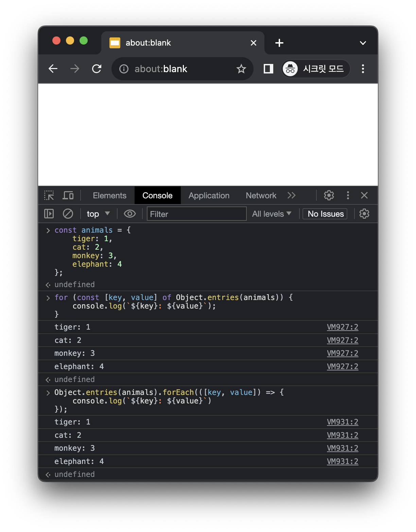Viewport: 416px width, 532px height.
Task: Go forward with the browser forward arrow
Action: [75, 69]
